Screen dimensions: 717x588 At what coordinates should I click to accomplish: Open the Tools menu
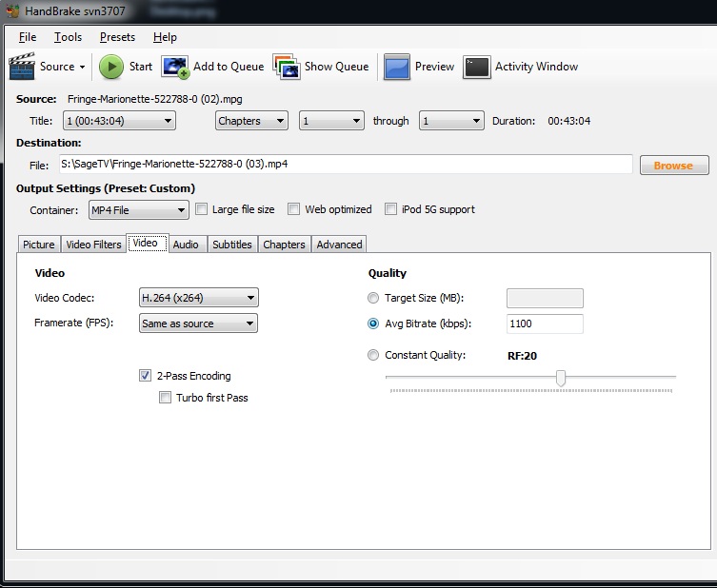pos(68,37)
